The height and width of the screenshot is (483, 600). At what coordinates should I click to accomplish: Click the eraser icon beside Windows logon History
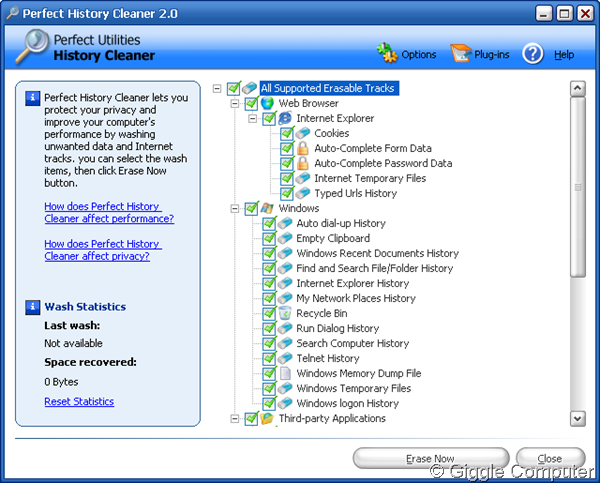click(285, 403)
